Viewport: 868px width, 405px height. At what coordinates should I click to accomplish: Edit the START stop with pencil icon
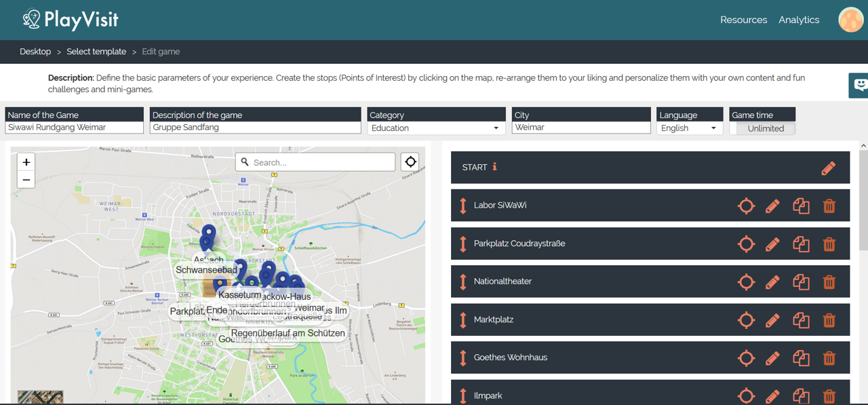pos(828,168)
